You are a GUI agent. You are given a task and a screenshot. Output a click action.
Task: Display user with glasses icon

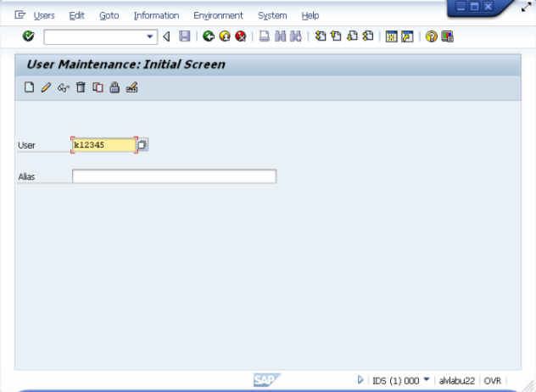point(64,88)
